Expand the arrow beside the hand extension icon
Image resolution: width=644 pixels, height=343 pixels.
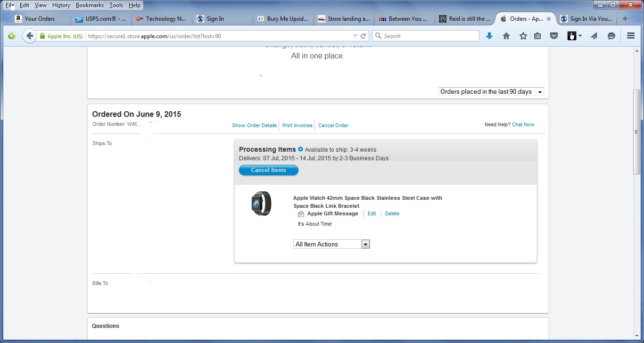click(x=580, y=36)
